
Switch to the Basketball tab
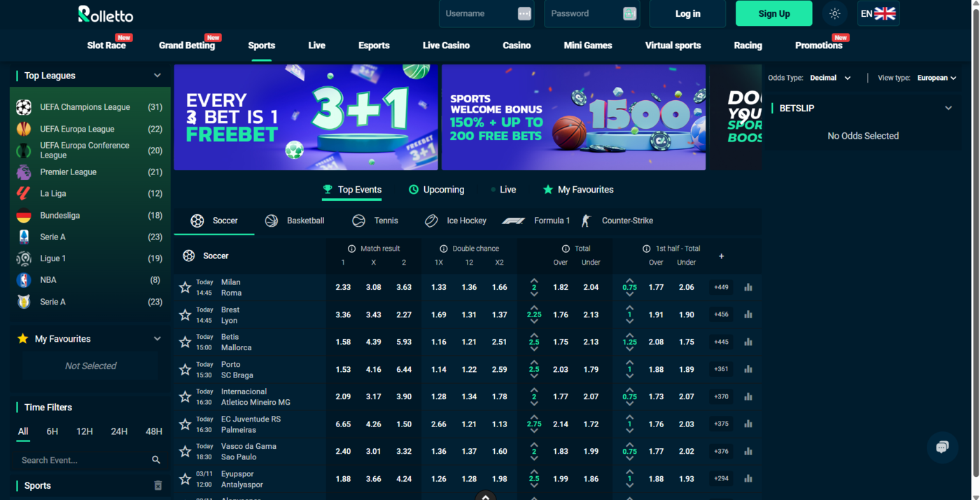click(x=295, y=221)
